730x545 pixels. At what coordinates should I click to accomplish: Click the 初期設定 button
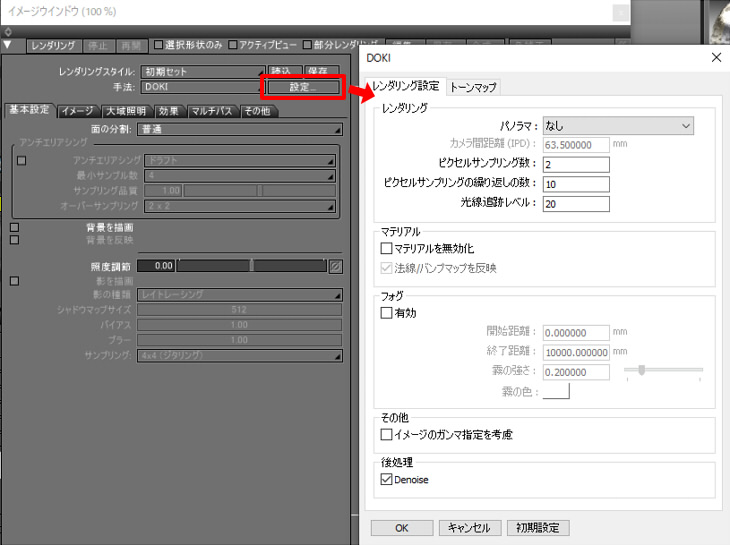[538, 528]
